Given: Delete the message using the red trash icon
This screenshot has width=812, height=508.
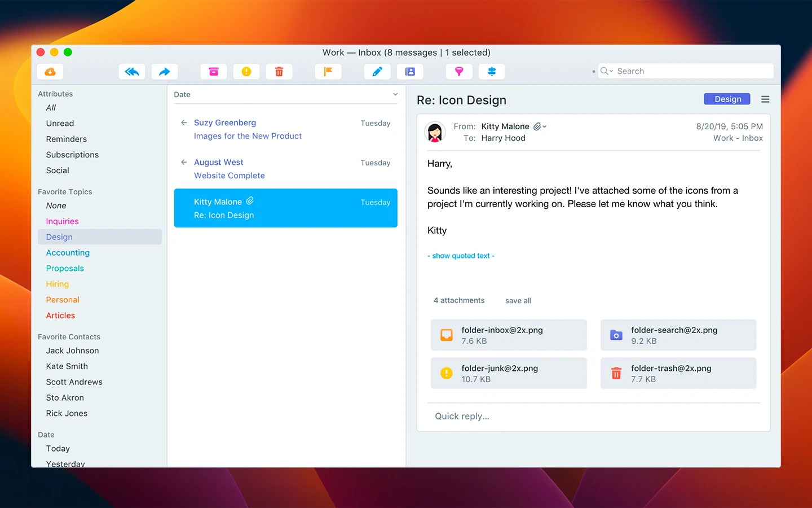Looking at the screenshot, I should click(x=279, y=72).
